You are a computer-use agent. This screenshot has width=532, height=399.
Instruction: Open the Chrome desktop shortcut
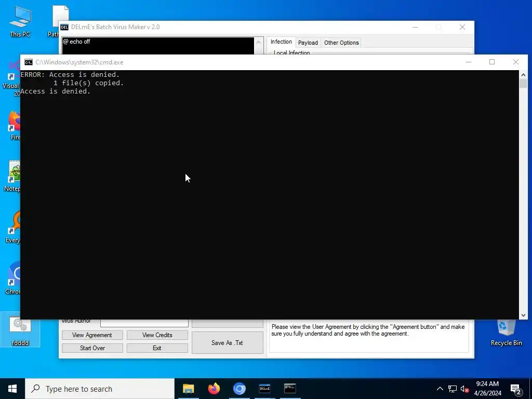(12, 278)
